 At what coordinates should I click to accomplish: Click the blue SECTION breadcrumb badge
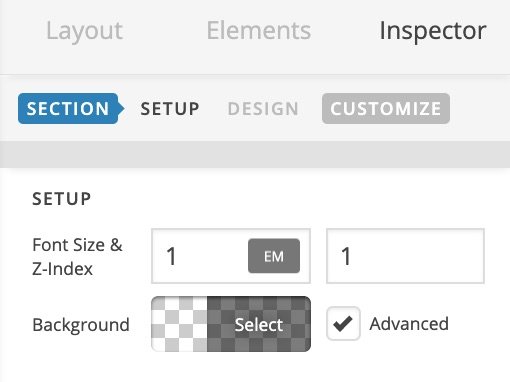tap(71, 109)
